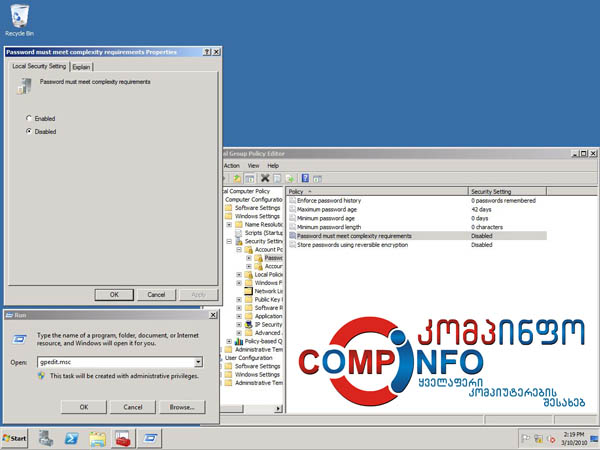This screenshot has width=600, height=450.
Task: Click the flag icon in system tray
Action: pyautogui.click(x=526, y=439)
